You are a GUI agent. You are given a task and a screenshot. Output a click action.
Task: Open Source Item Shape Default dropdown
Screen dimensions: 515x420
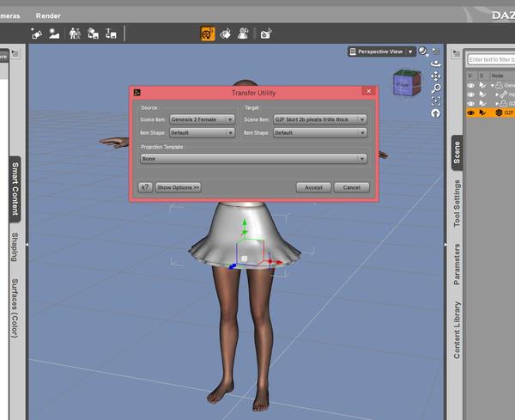click(x=202, y=133)
